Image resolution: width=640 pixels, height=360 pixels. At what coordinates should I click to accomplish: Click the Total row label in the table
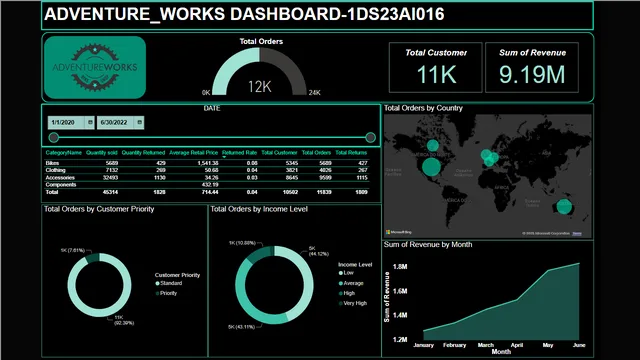coord(52,192)
